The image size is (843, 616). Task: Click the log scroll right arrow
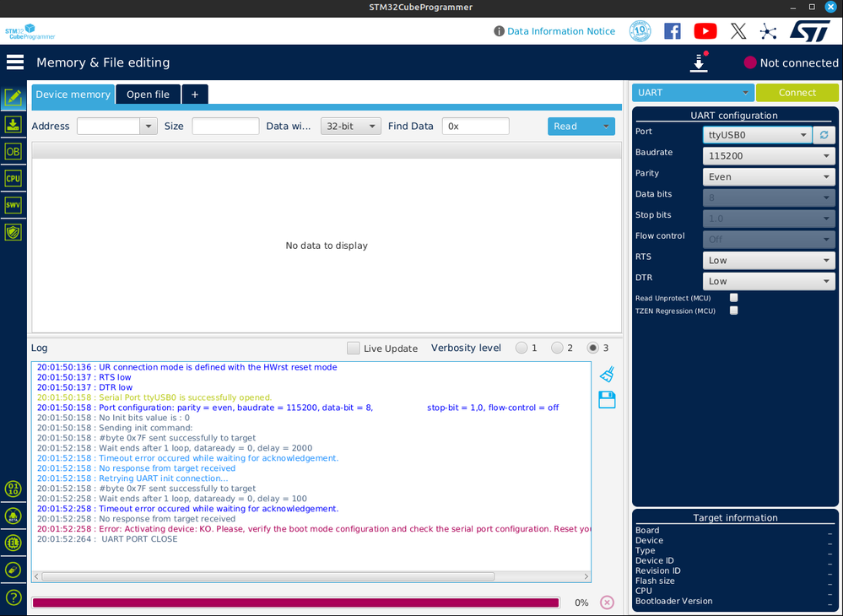click(x=586, y=576)
